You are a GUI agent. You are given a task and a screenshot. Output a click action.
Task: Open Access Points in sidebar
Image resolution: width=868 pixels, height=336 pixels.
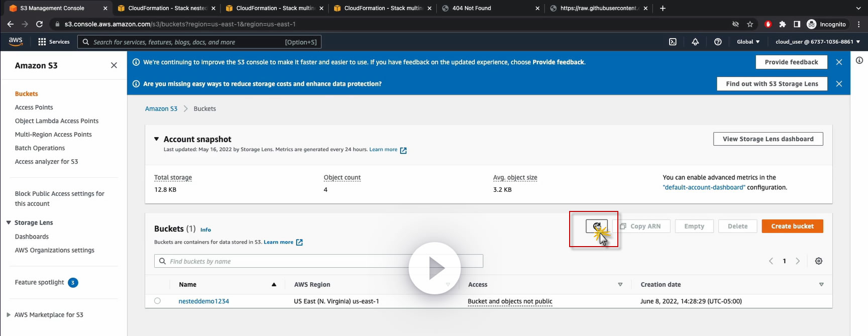coord(34,107)
